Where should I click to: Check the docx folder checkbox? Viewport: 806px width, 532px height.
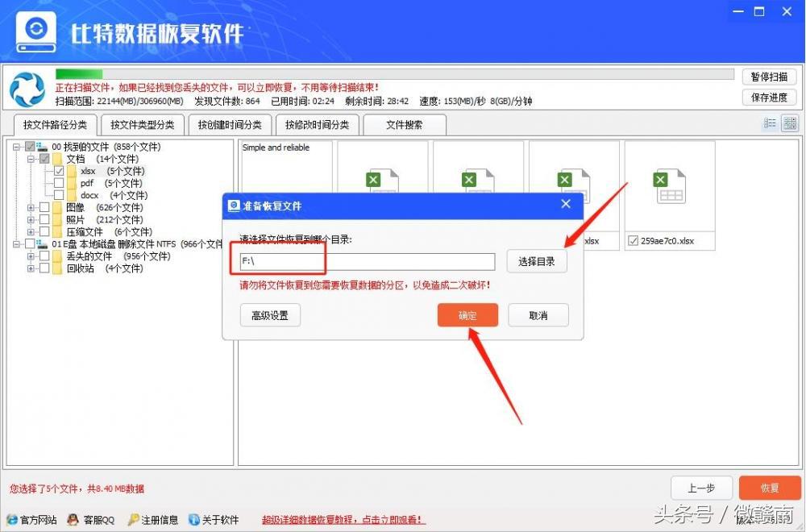click(x=59, y=195)
